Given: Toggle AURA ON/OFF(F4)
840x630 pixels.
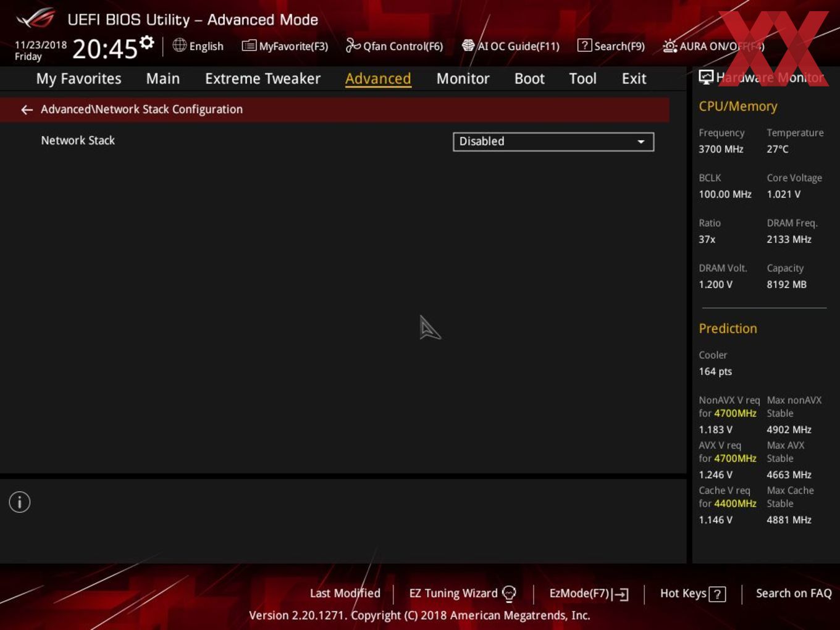Looking at the screenshot, I should coord(722,46).
